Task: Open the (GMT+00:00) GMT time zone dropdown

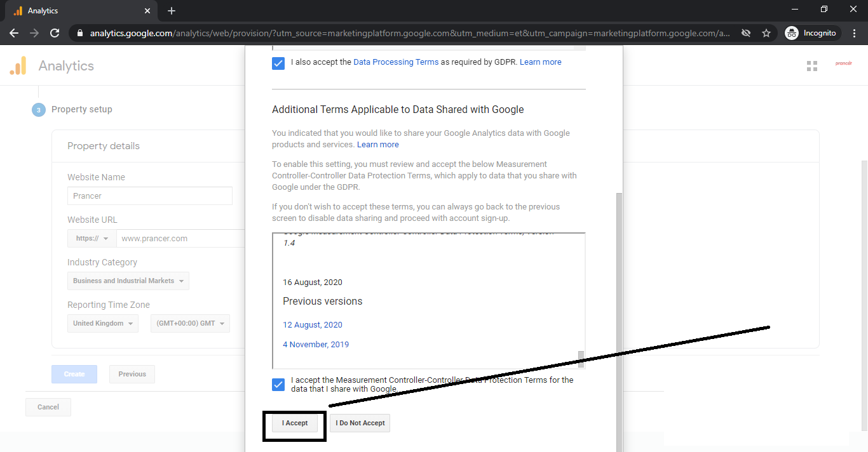Action: (x=190, y=323)
